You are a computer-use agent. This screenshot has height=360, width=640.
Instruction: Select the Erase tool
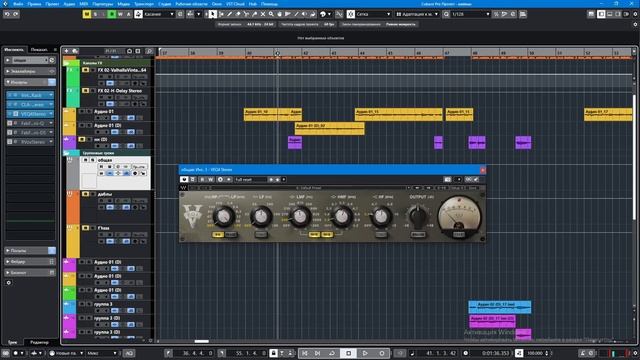coord(238,14)
